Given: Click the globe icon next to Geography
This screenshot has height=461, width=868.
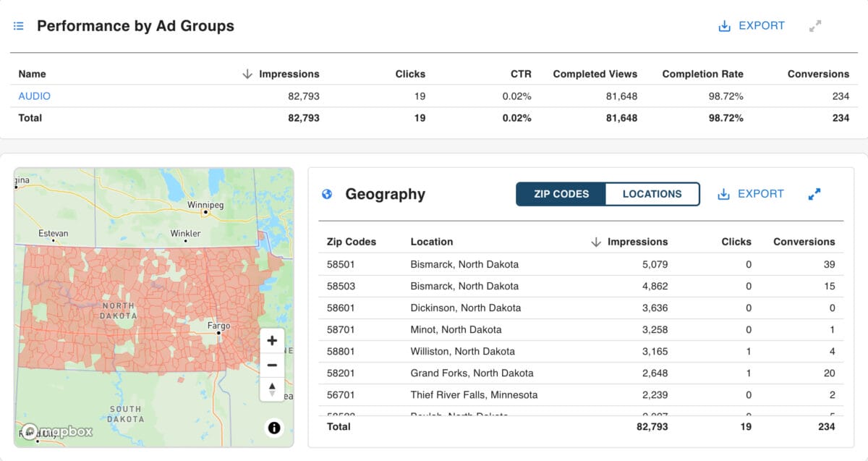Looking at the screenshot, I should [327, 194].
